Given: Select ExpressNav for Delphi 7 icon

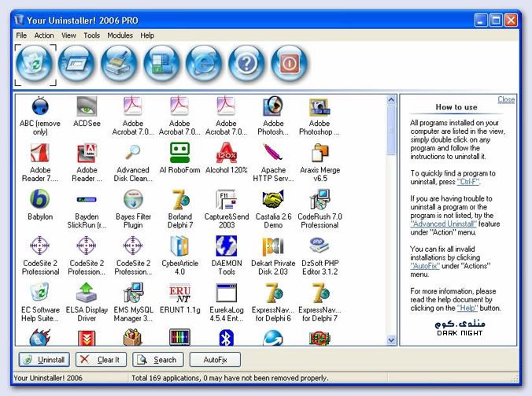Looking at the screenshot, I should [x=320, y=293].
